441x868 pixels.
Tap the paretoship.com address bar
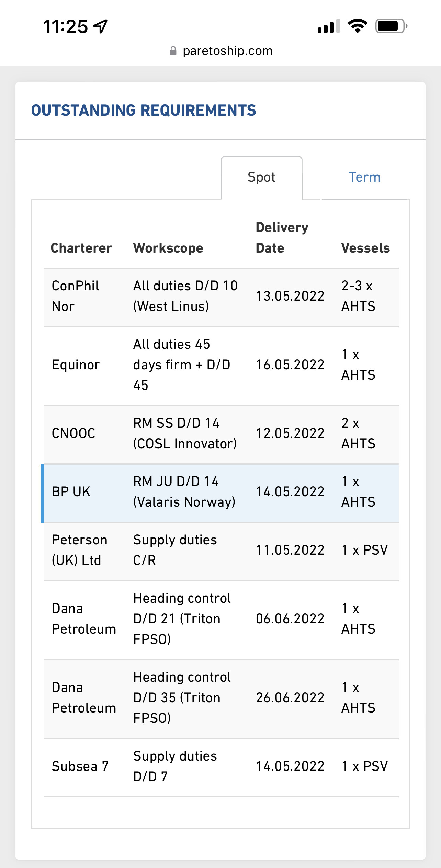tap(221, 51)
